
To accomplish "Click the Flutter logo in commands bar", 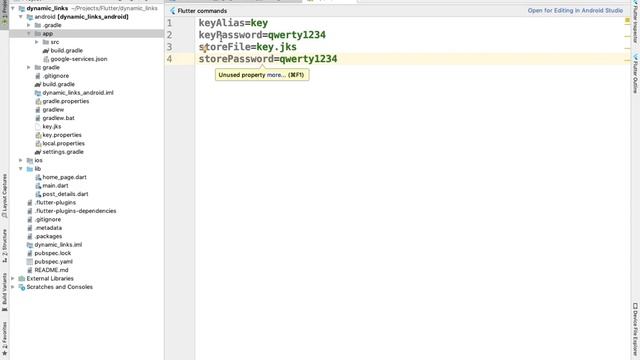I will [x=172, y=11].
